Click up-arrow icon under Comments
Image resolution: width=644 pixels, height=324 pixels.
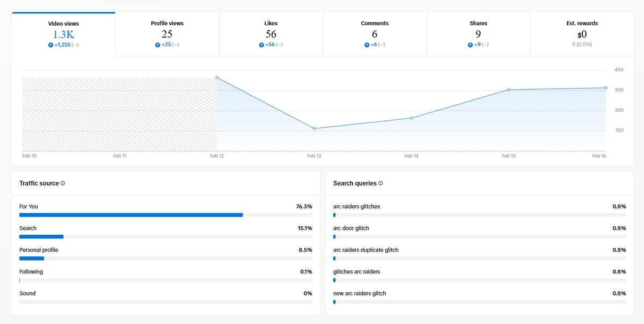[367, 45]
